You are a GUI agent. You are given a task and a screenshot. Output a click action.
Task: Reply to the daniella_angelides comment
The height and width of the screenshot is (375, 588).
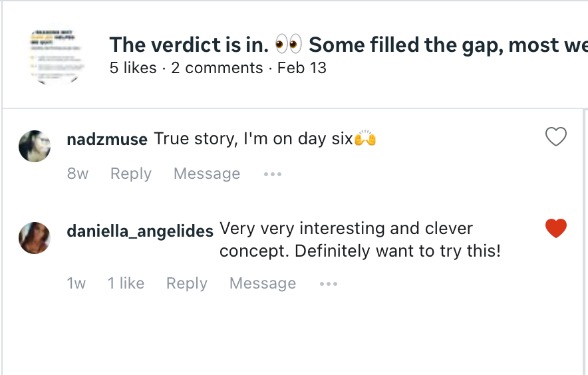click(x=187, y=283)
